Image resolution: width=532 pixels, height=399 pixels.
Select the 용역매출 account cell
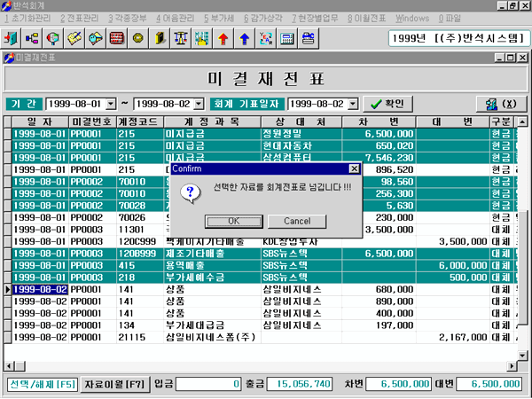coord(212,266)
